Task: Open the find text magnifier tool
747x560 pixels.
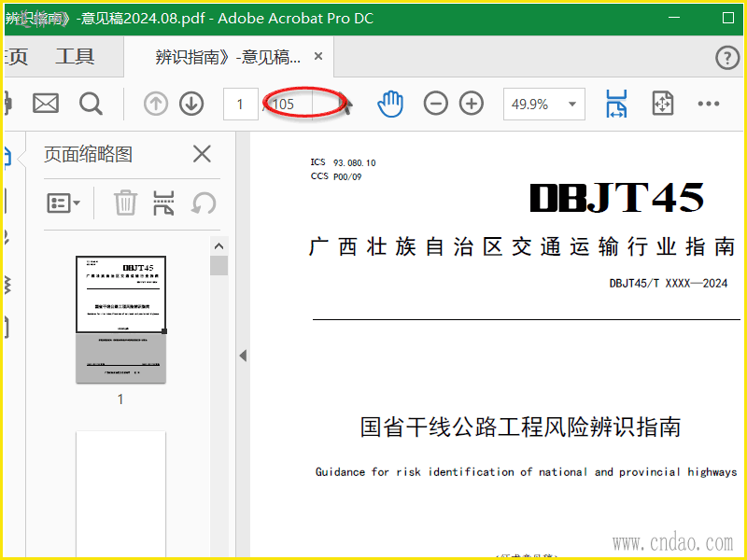Action: click(x=91, y=104)
